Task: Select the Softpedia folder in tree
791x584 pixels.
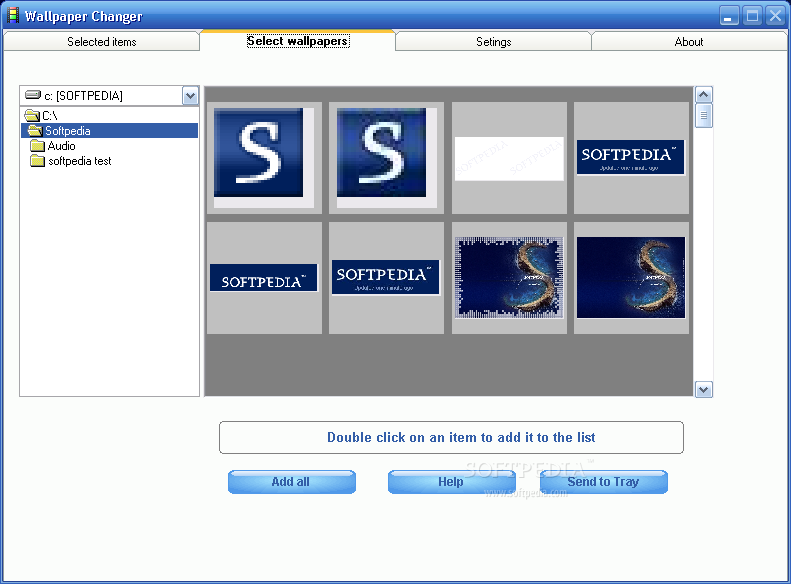Action: (109, 131)
